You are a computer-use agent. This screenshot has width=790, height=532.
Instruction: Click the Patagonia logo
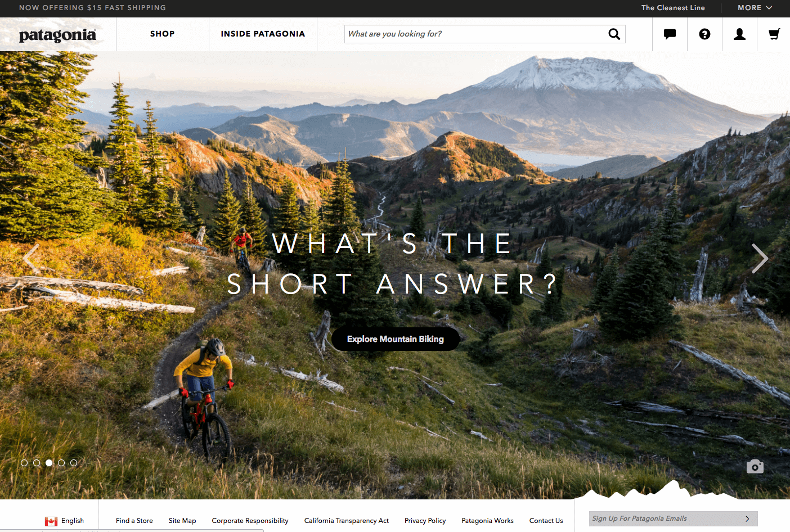click(57, 35)
